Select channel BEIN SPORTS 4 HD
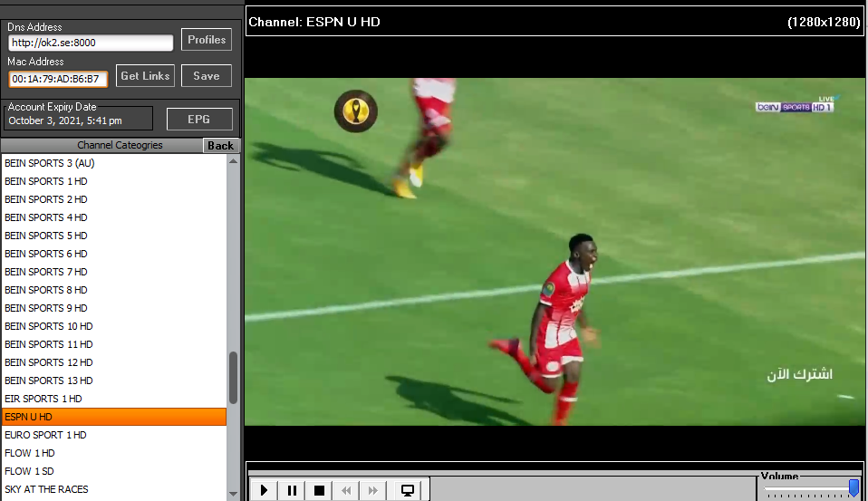 (x=114, y=217)
